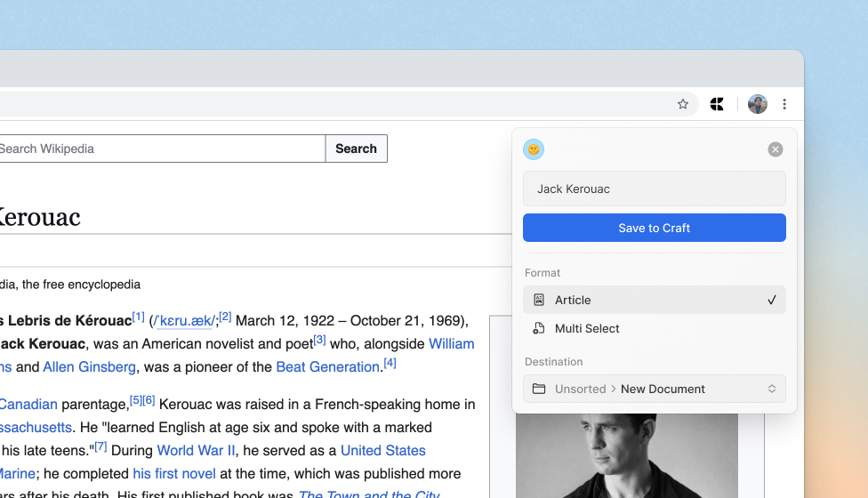Follow the William link
Image resolution: width=868 pixels, height=498 pixels.
(451, 344)
